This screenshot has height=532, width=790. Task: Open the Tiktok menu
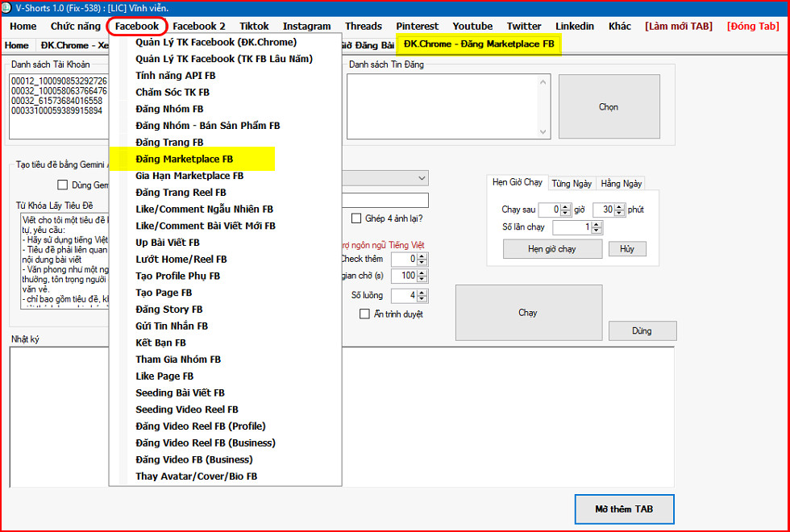[x=255, y=26]
